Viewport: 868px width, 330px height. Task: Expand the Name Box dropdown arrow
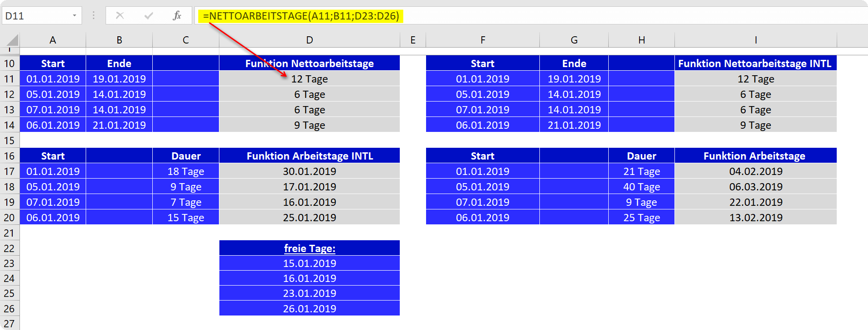pyautogui.click(x=74, y=16)
